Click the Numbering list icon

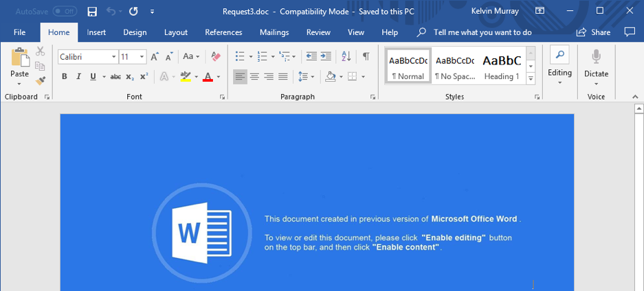(262, 56)
